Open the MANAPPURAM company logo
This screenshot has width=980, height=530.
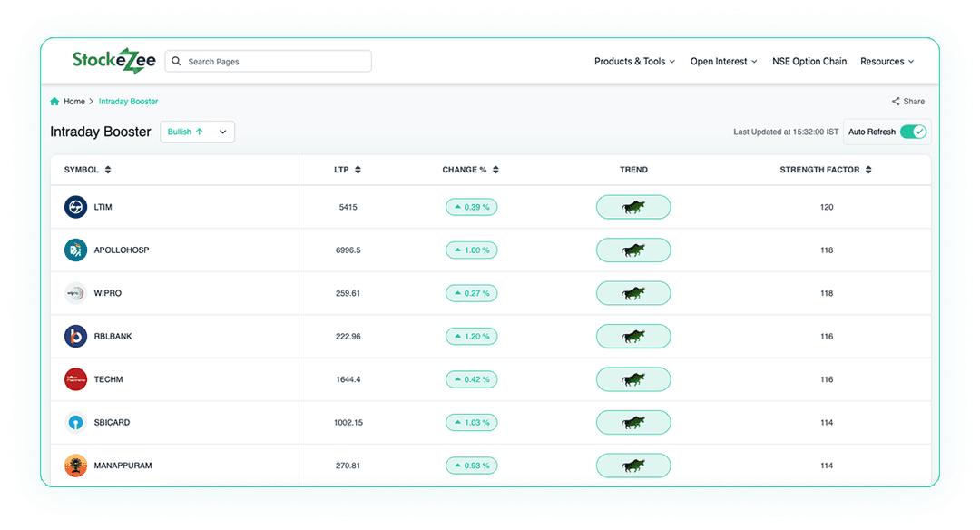coord(75,466)
